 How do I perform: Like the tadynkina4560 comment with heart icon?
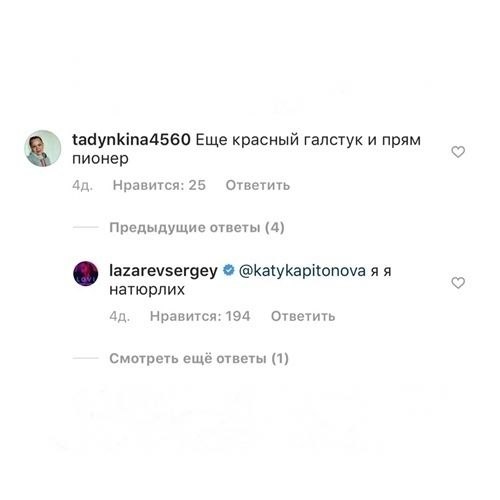pos(458,152)
